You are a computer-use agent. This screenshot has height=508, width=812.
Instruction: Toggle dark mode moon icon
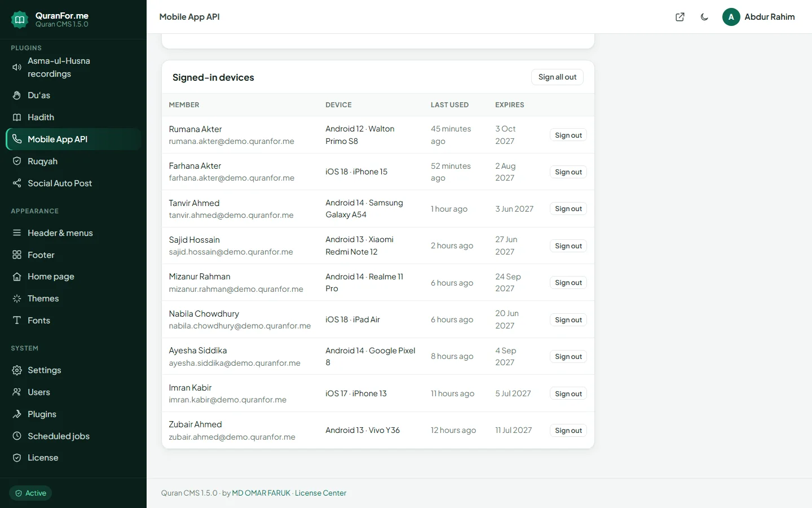pyautogui.click(x=704, y=17)
